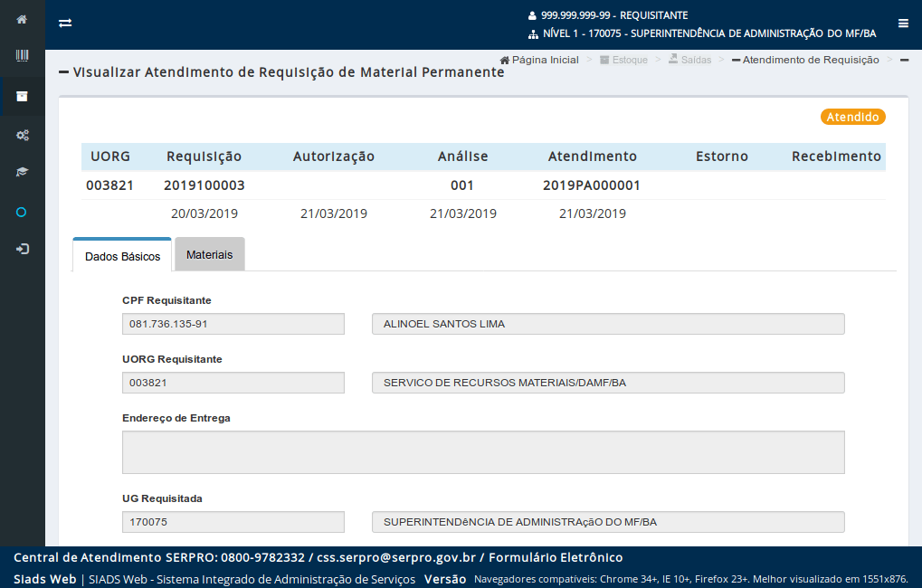Click the UG Requisitada code 170075 field

[233, 522]
